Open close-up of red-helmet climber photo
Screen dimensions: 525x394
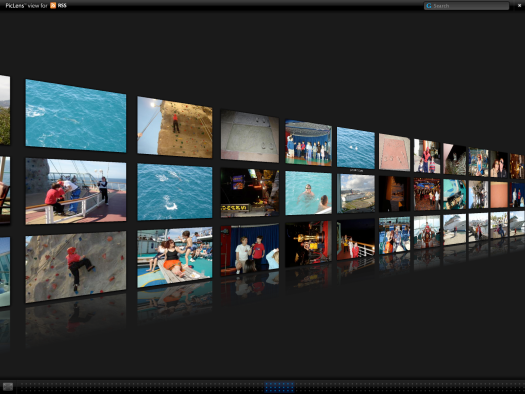click(76, 267)
